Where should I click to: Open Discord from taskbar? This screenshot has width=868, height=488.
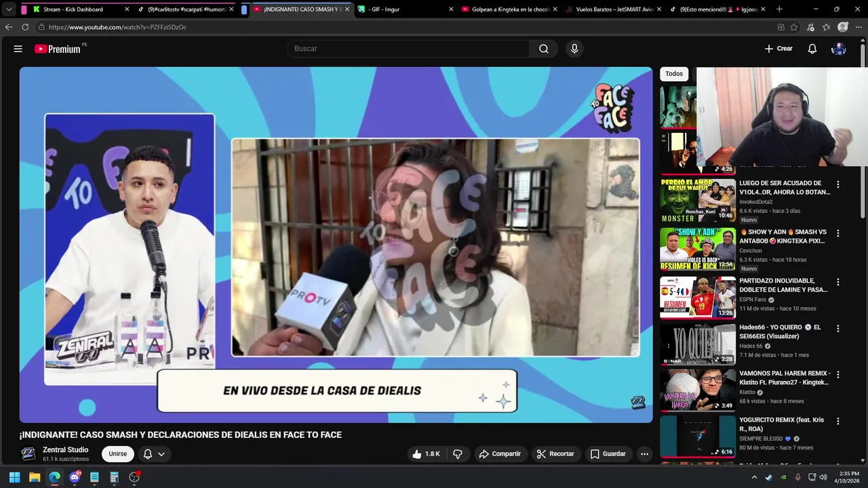(x=75, y=477)
